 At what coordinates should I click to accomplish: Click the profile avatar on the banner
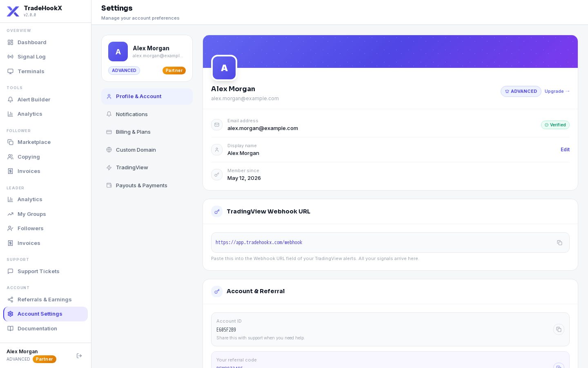(x=224, y=68)
